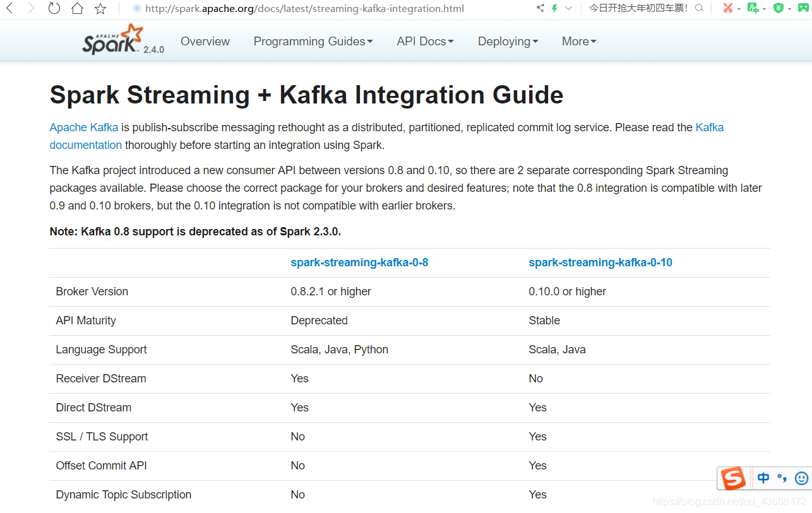Click the '0.10.0 or higher' cell
Viewport: 812px width, 513px height.
click(x=567, y=292)
